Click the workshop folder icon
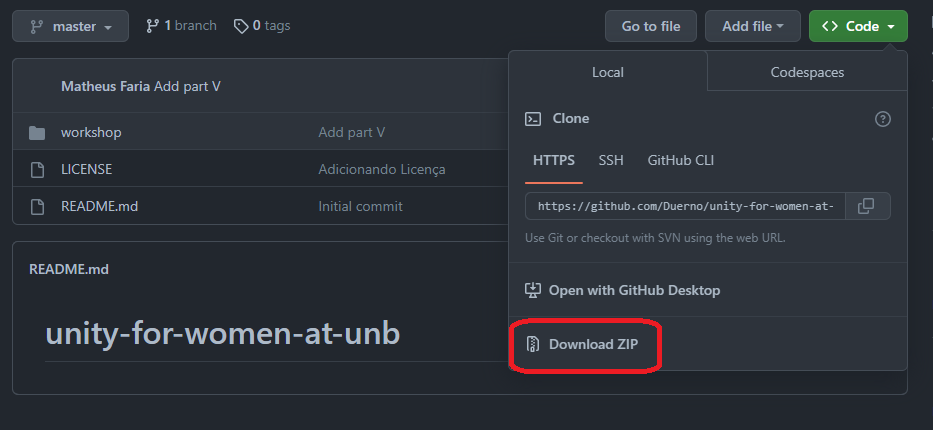933x430 pixels. click(37, 133)
